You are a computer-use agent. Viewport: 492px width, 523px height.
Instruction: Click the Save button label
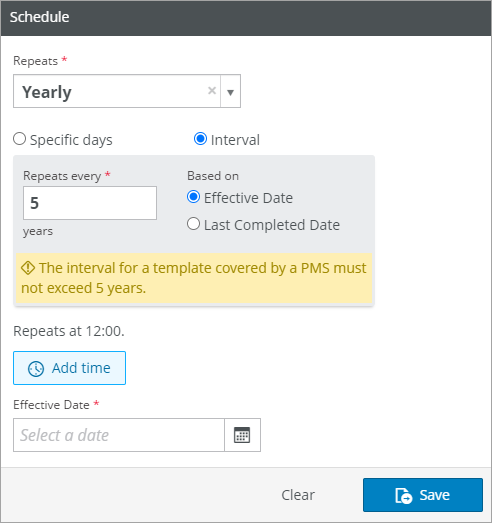coord(435,495)
